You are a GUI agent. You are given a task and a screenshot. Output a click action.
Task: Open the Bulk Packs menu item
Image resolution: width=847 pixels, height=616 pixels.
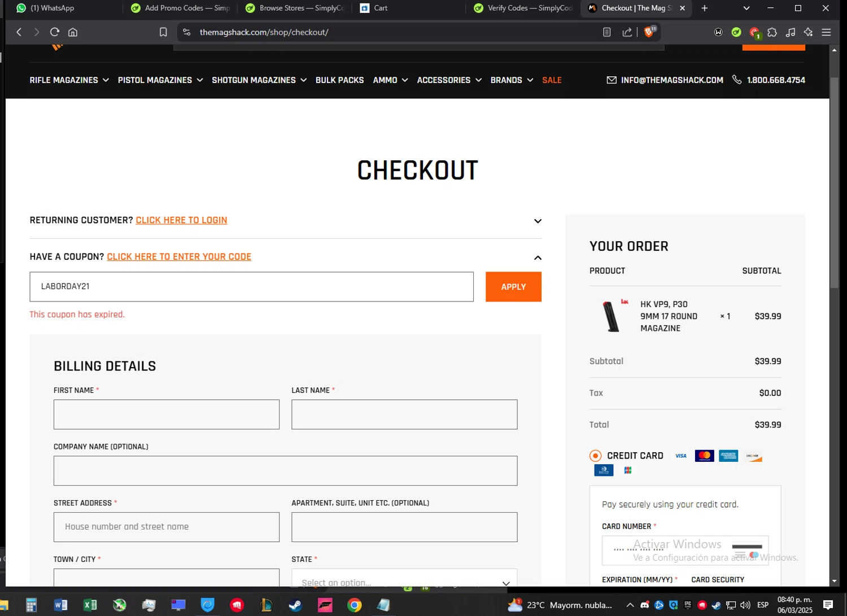pyautogui.click(x=339, y=80)
